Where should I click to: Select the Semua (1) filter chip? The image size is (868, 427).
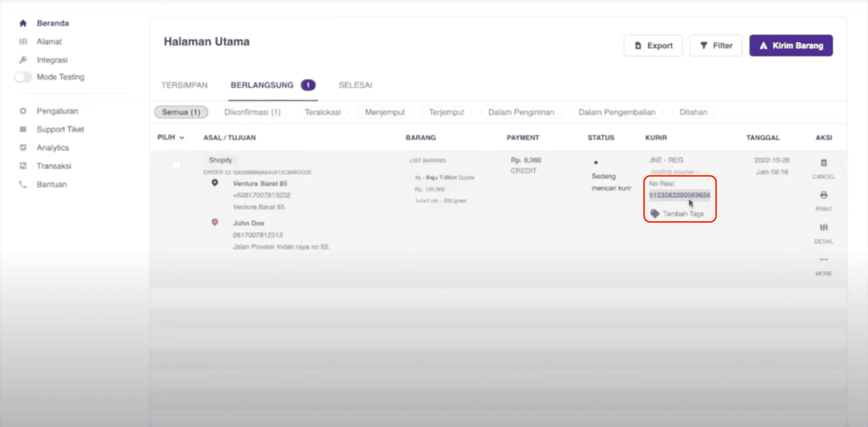pyautogui.click(x=181, y=112)
